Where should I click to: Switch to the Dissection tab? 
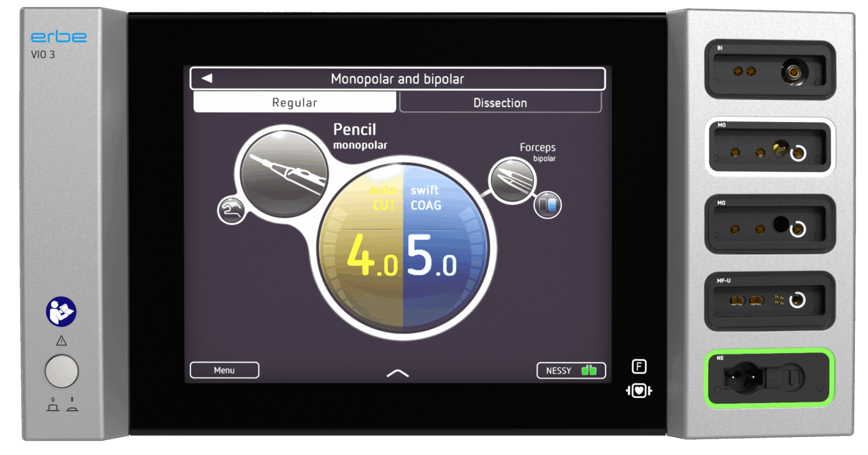pyautogui.click(x=500, y=103)
